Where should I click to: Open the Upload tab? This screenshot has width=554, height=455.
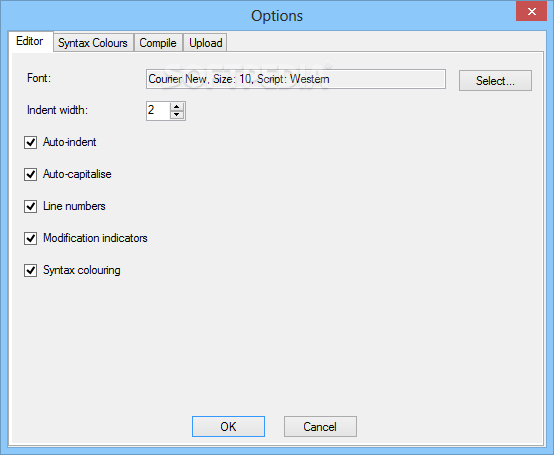click(x=206, y=43)
